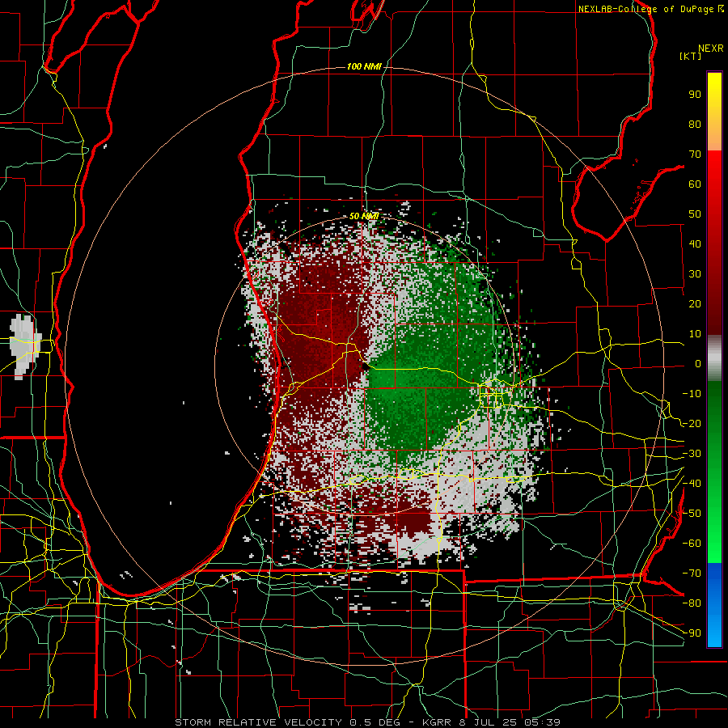The width and height of the screenshot is (728, 728).
Task: Select the -60 knot scale label
Action: [x=692, y=544]
